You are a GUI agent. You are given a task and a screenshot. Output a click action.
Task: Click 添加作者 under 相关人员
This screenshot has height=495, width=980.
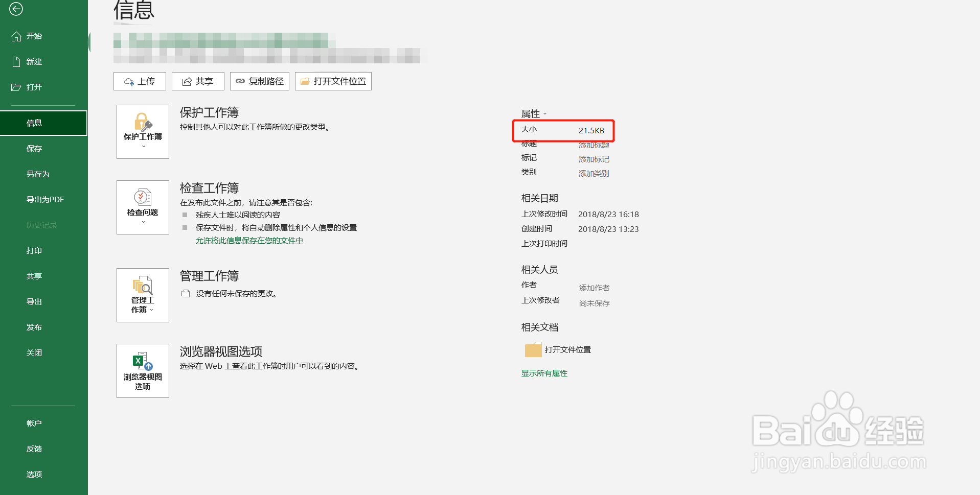[x=594, y=288]
